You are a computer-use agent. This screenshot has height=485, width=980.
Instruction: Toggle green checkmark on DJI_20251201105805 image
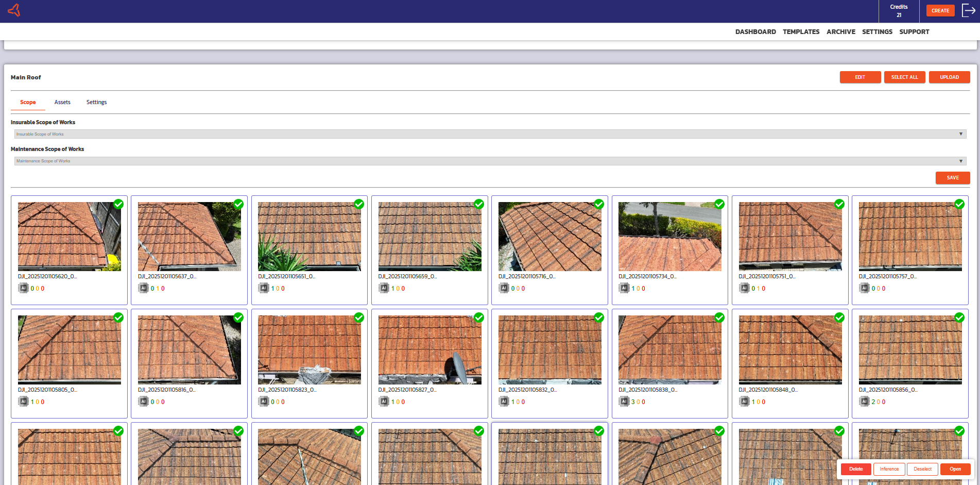tap(118, 317)
